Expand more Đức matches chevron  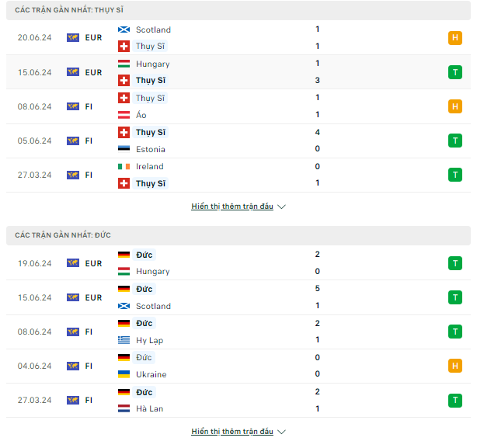[x=282, y=432]
